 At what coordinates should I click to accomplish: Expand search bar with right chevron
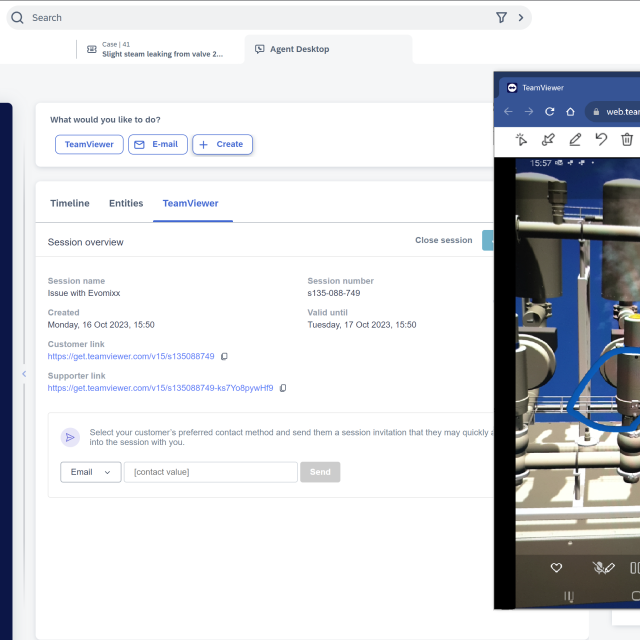521,18
